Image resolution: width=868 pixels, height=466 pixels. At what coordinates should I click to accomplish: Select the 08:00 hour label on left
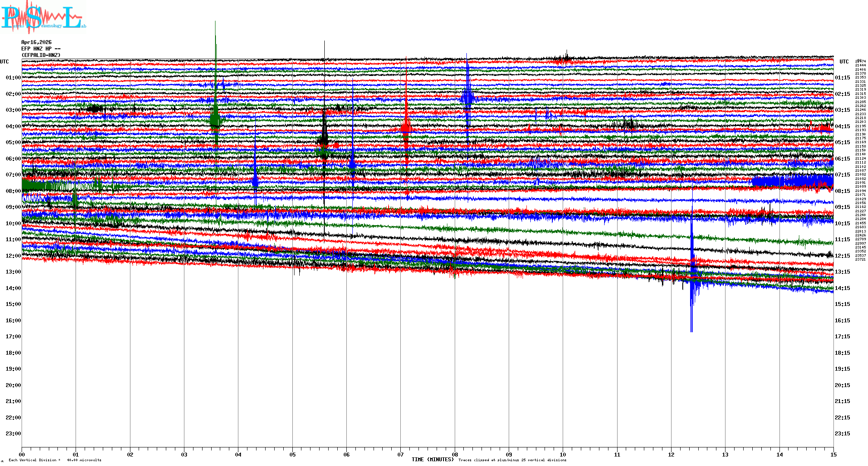pos(13,191)
